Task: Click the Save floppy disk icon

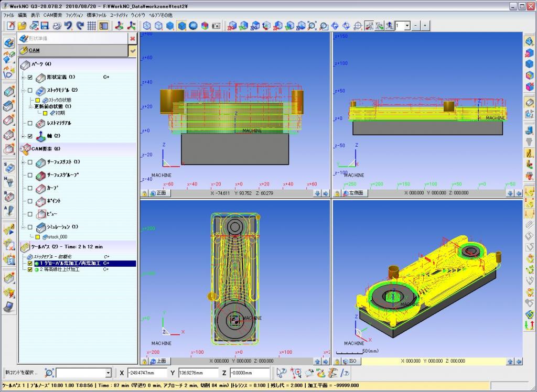Action: [45, 26]
